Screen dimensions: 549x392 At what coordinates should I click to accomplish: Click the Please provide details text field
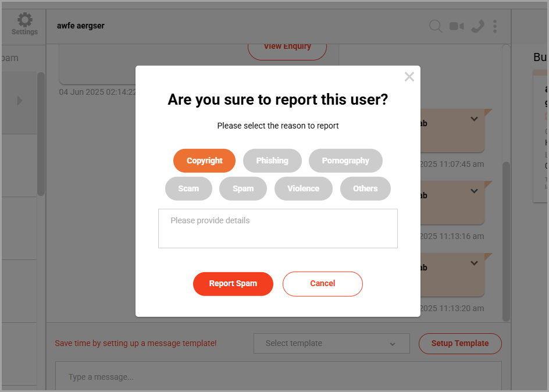click(278, 229)
